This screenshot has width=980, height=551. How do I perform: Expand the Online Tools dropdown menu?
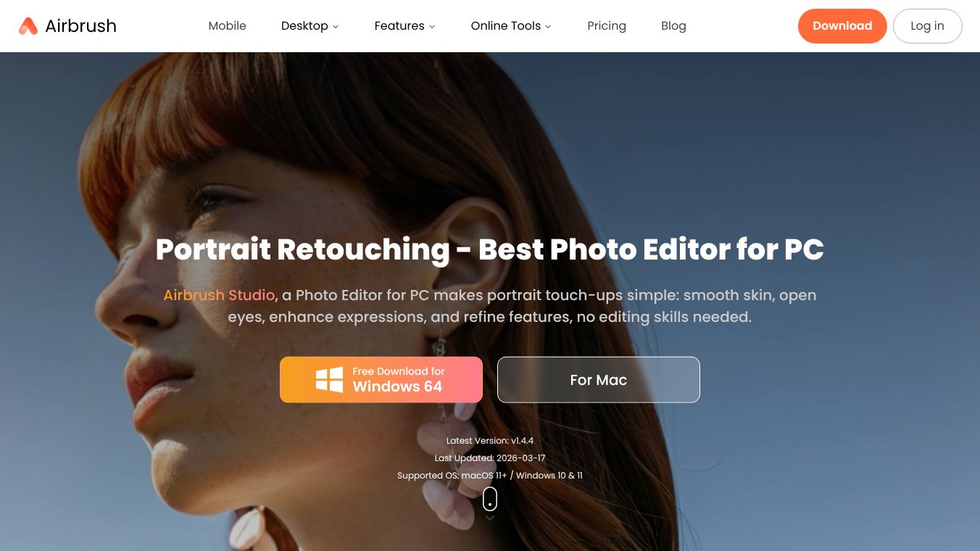[x=511, y=26]
